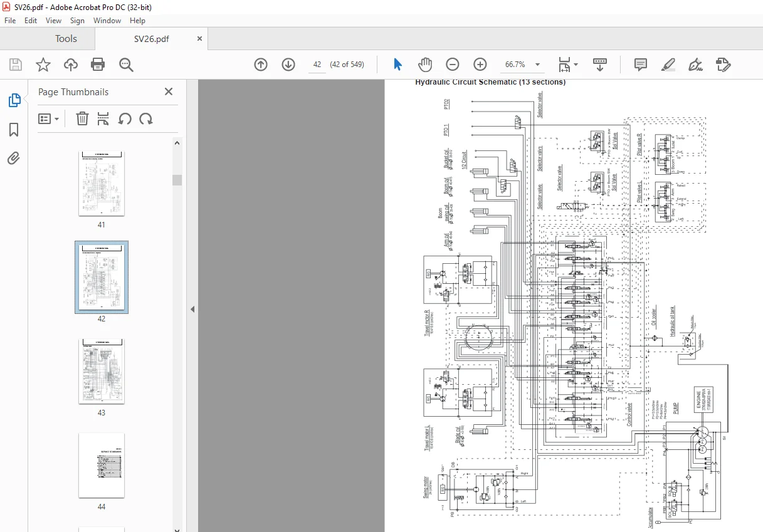Click the Save file icon

16,65
